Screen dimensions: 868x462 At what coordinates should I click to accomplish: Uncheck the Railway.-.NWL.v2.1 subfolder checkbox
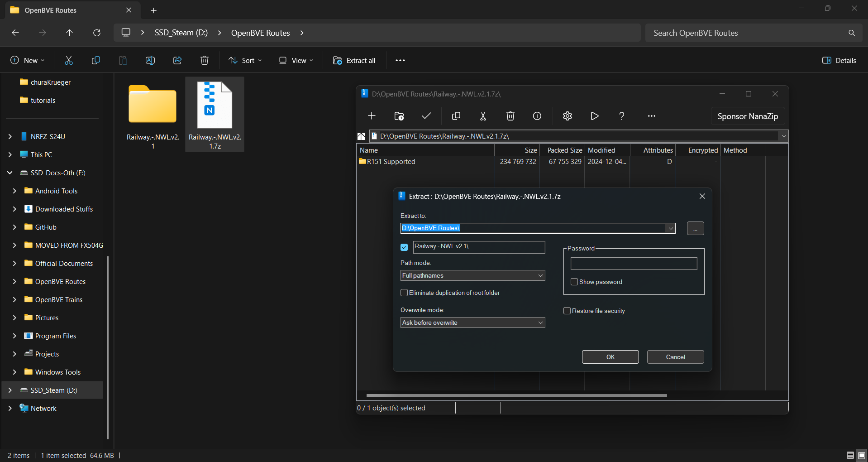(x=404, y=247)
